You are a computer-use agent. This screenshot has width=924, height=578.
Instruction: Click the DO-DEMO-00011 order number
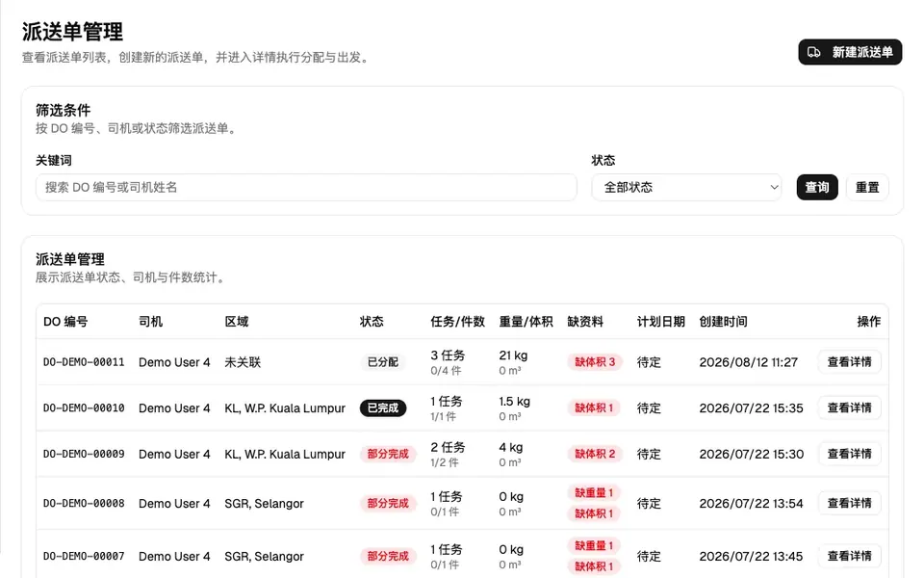coord(84,362)
